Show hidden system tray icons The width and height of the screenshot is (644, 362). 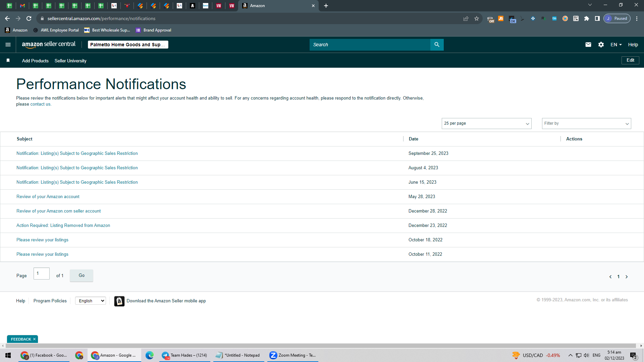[x=570, y=355]
